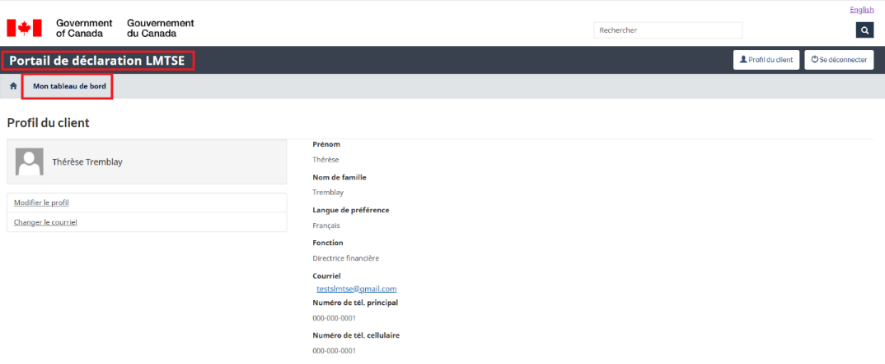Click the Langue de préférence label
Viewport: 885px width, 364px height.
[351, 210]
